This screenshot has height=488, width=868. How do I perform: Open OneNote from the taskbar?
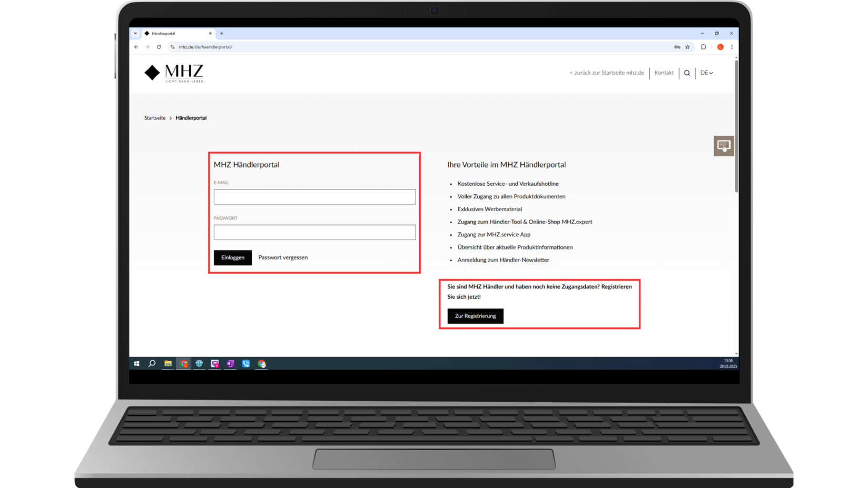click(x=230, y=364)
